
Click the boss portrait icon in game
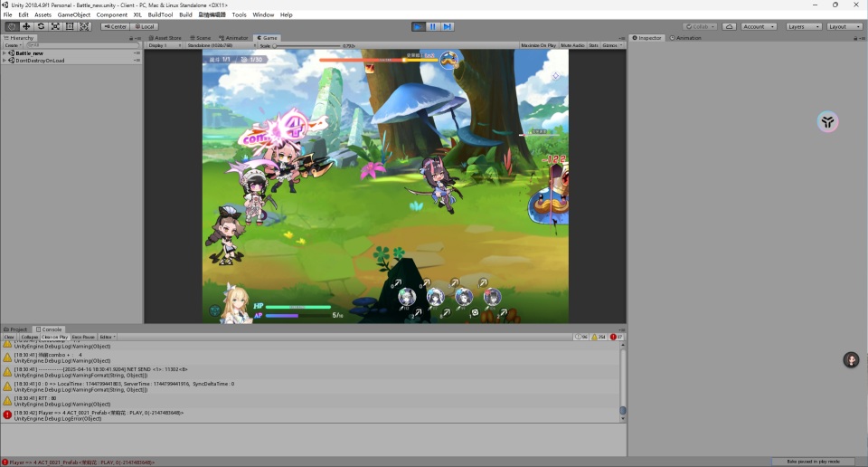pos(449,59)
